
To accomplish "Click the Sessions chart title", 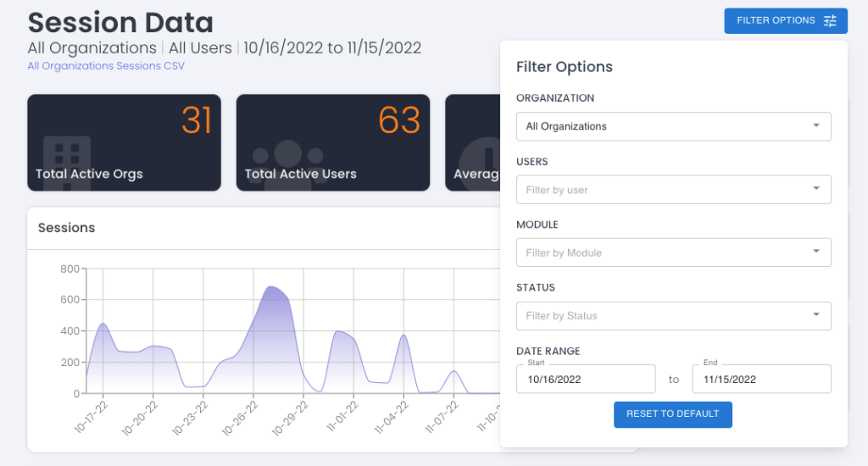I will (67, 228).
